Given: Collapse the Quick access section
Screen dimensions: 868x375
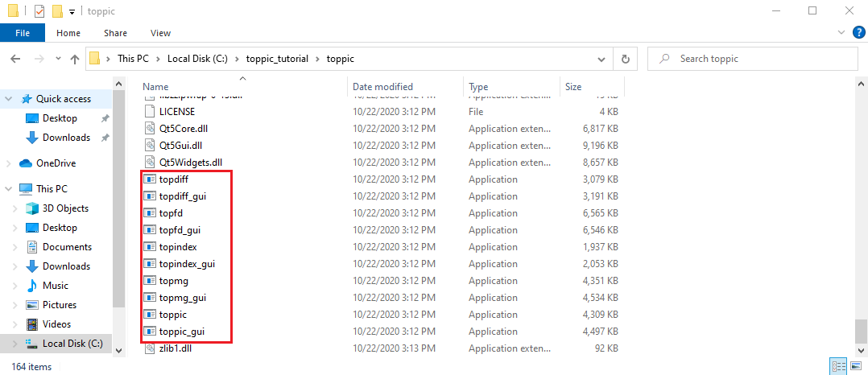Looking at the screenshot, I should (8, 99).
